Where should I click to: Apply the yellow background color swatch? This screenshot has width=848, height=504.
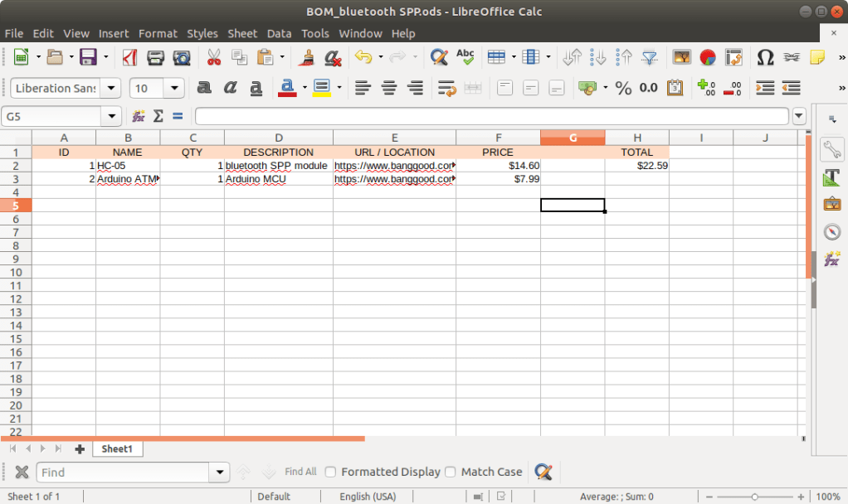320,88
